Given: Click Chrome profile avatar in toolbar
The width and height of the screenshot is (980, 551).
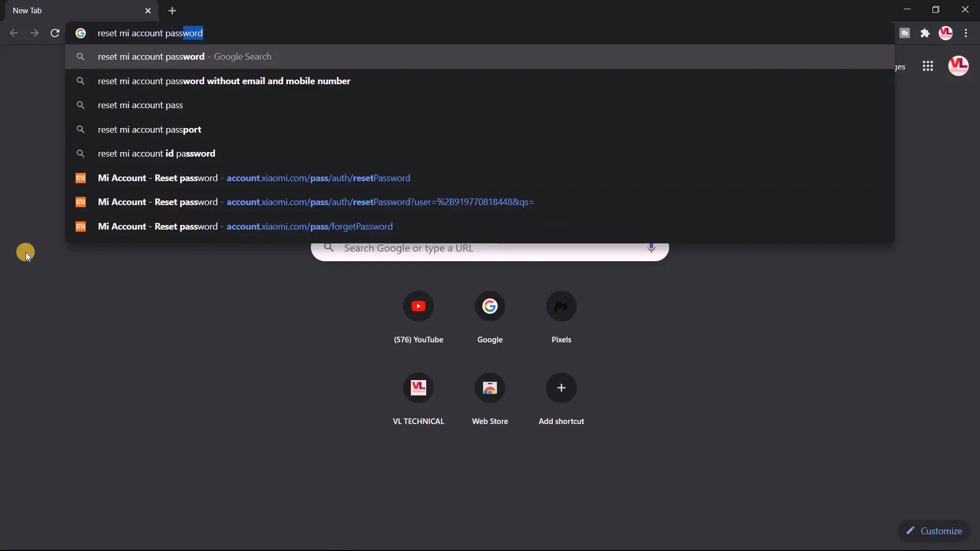Looking at the screenshot, I should [x=945, y=33].
